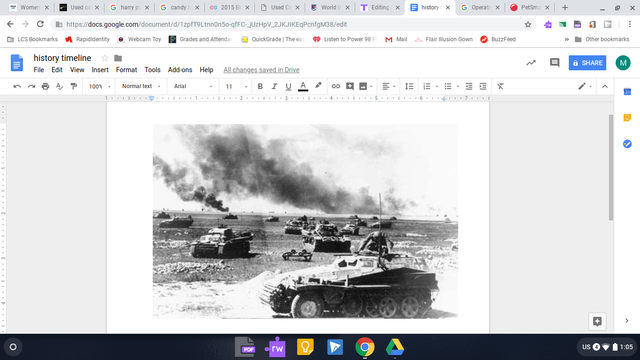The image size is (640, 360).
Task: Open the activity dashboard trend icon
Action: click(x=531, y=63)
